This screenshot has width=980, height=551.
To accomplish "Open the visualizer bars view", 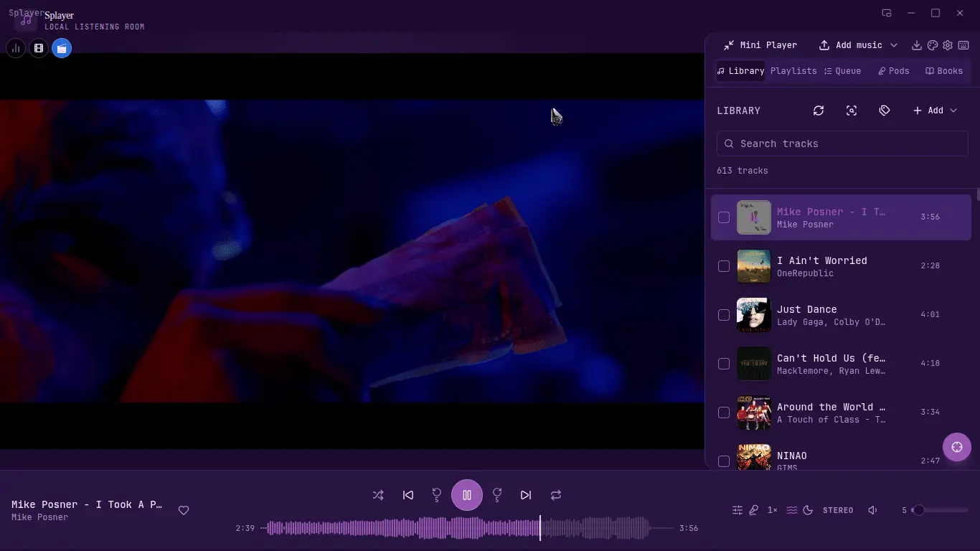I will pyautogui.click(x=16, y=48).
